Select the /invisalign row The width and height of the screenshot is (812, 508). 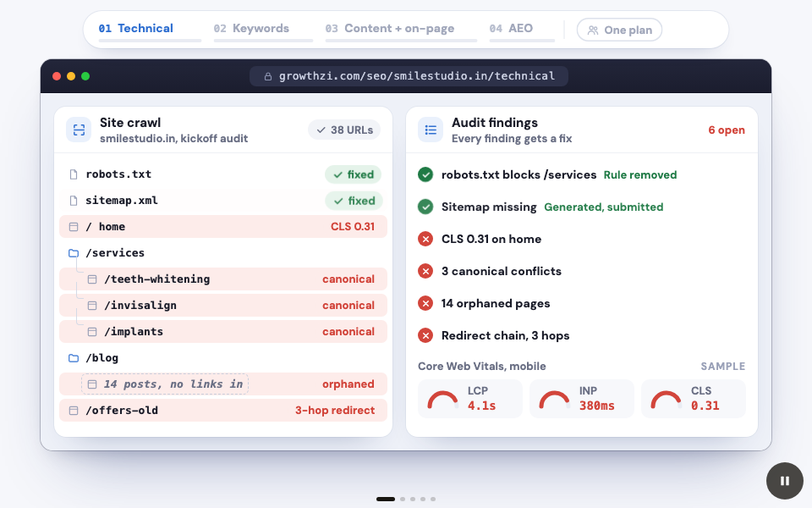(223, 306)
